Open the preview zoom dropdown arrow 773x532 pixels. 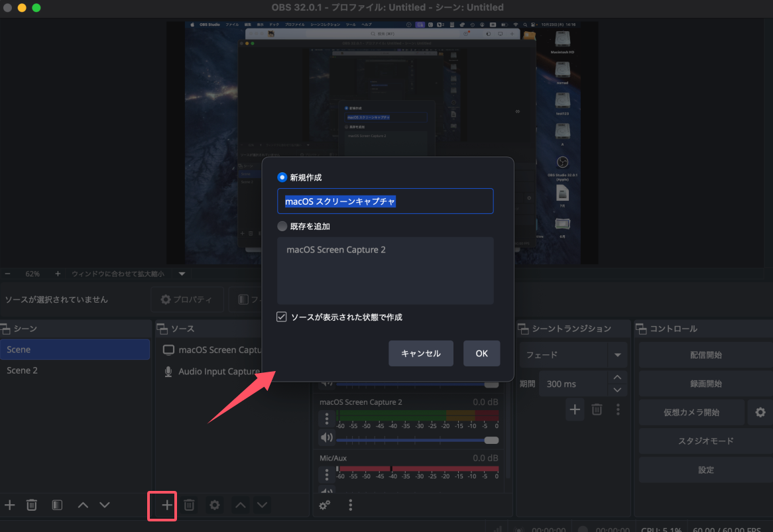pyautogui.click(x=182, y=273)
